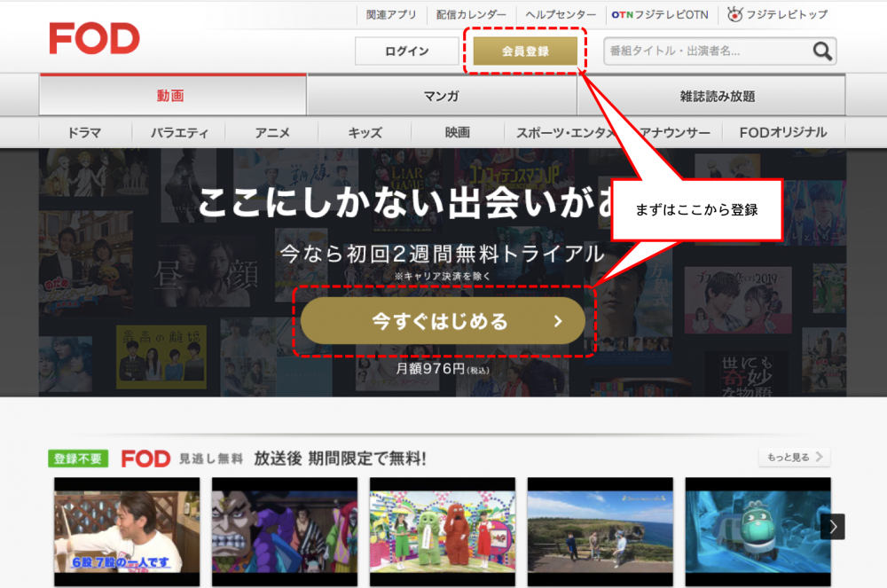Viewport: 887px width, 588px height.
Task: Open アナウンサー category
Action: (x=674, y=132)
